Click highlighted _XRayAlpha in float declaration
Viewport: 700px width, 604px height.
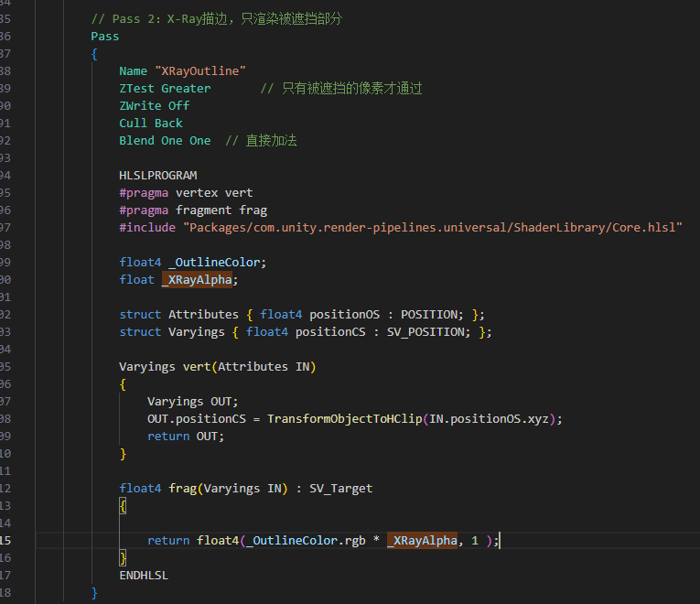199,279
